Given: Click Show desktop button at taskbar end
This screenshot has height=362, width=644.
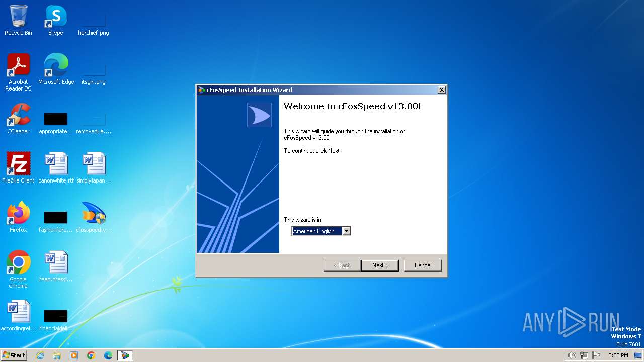Looking at the screenshot, I should 638,355.
